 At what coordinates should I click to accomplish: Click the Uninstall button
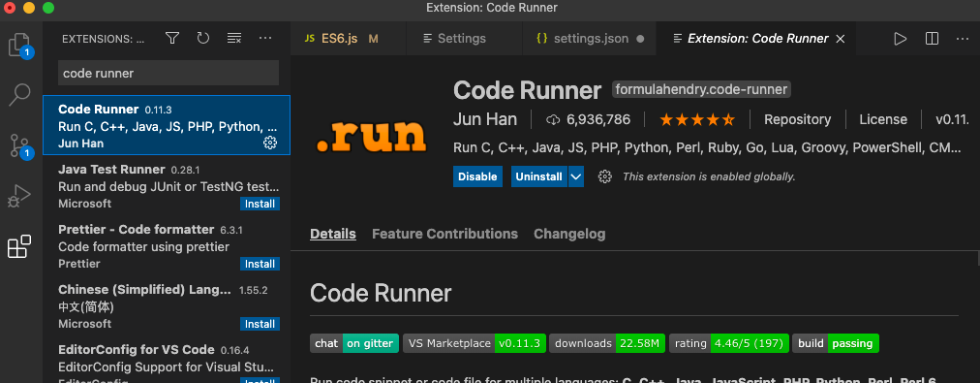coord(538,176)
